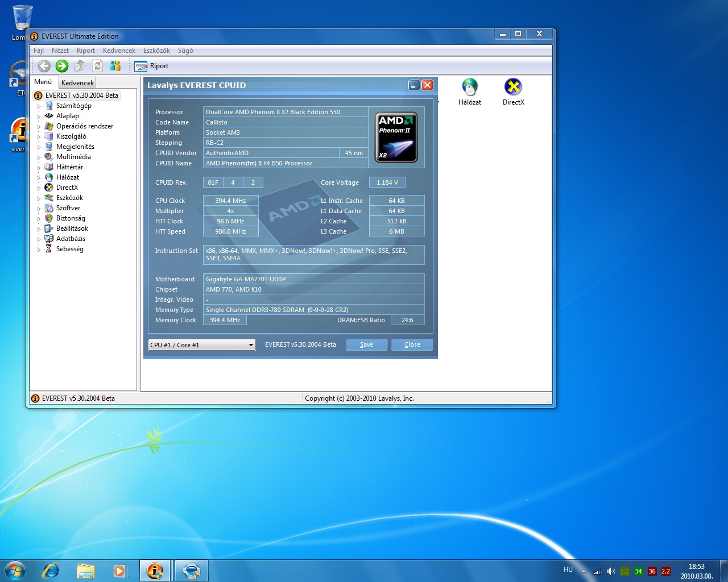728x582 pixels.
Task: Close CPUID panel with red X
Action: (x=427, y=85)
